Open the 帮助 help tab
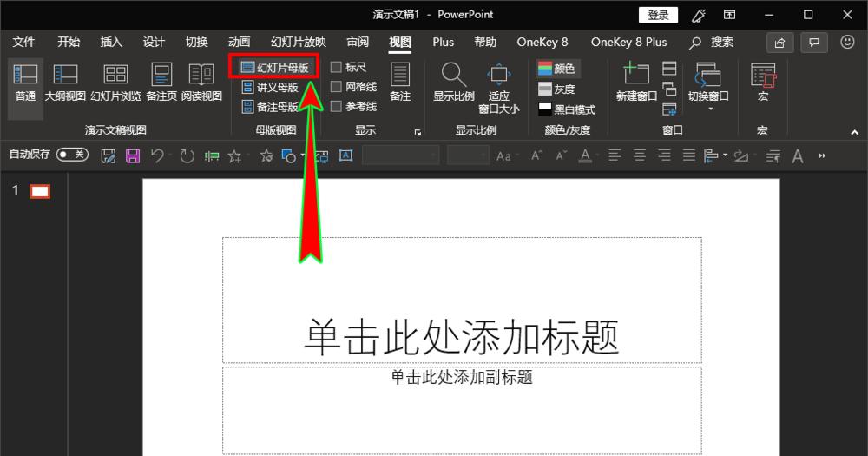The height and width of the screenshot is (456, 868). pos(485,42)
